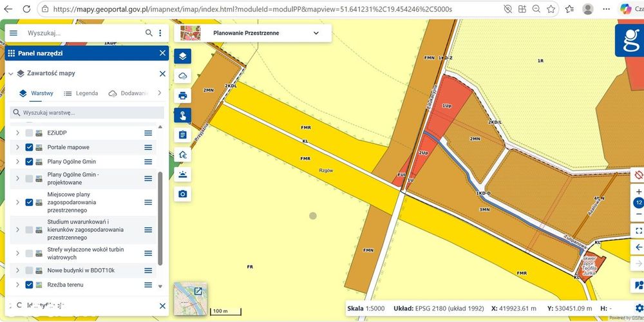Click the browser address bar URL
The width and height of the screenshot is (644, 322).
tap(252, 8)
